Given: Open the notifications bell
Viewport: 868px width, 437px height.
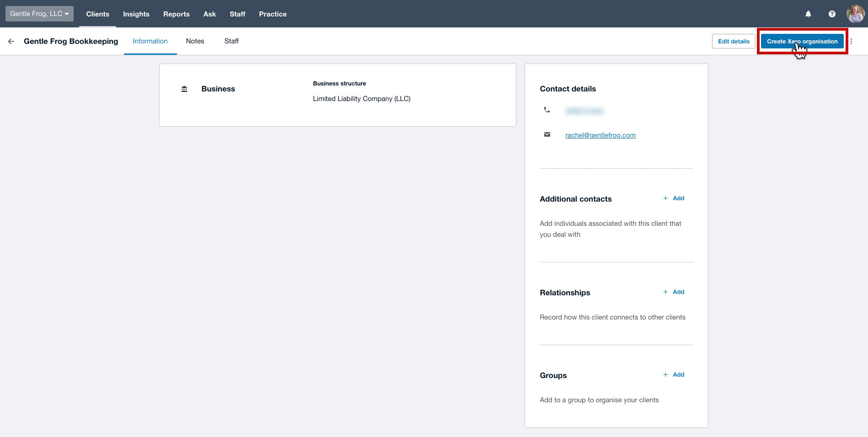Looking at the screenshot, I should [x=808, y=14].
